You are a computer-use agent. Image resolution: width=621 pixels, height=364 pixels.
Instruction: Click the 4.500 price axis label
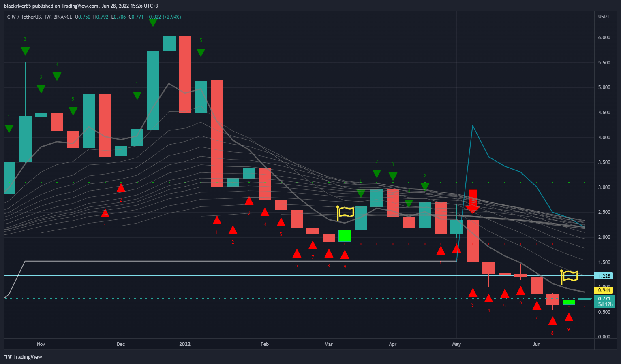coord(604,113)
